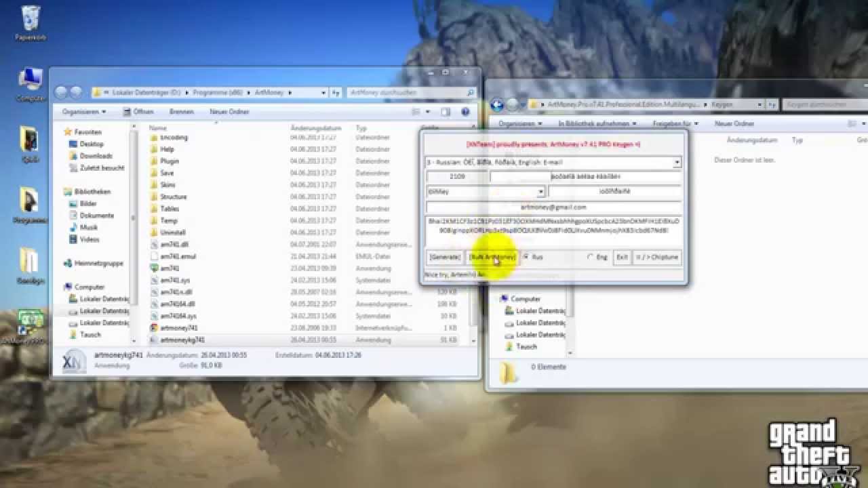Select the Save folder
Viewport: 868px width, 488px height.
(167, 173)
